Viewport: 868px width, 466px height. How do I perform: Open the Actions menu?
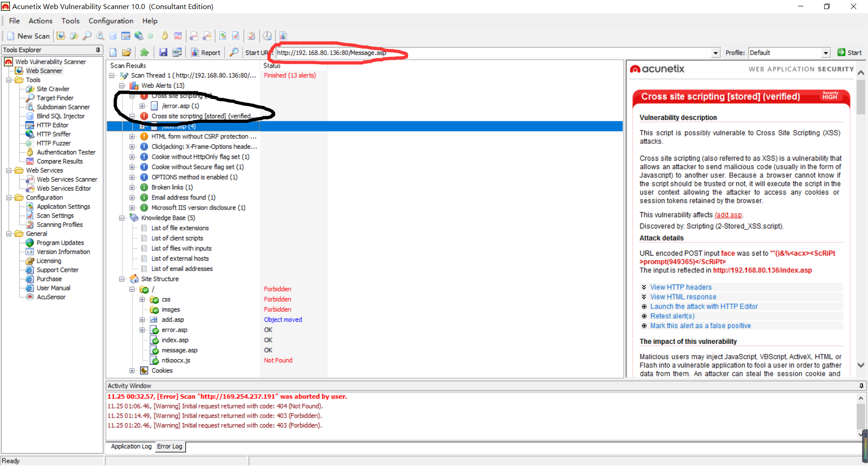click(41, 21)
